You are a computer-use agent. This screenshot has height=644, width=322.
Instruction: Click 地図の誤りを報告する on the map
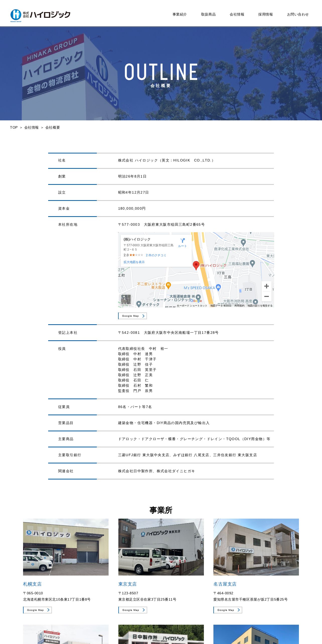click(x=260, y=305)
